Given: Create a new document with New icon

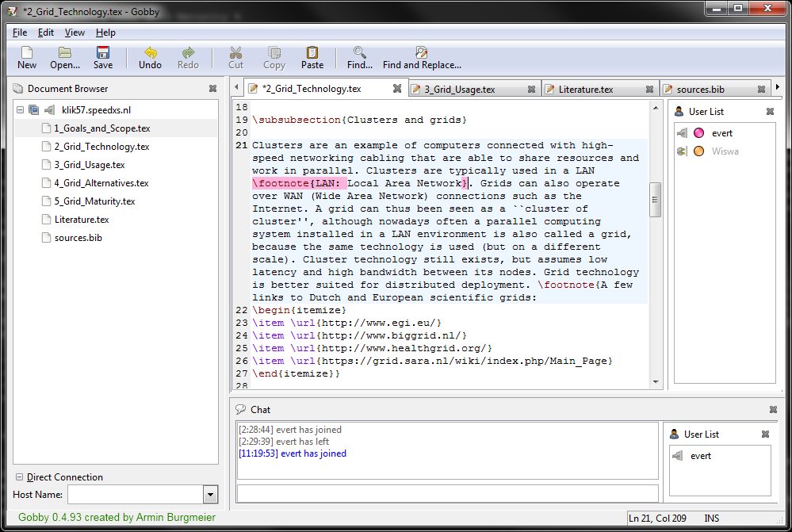Looking at the screenshot, I should pyautogui.click(x=27, y=52).
